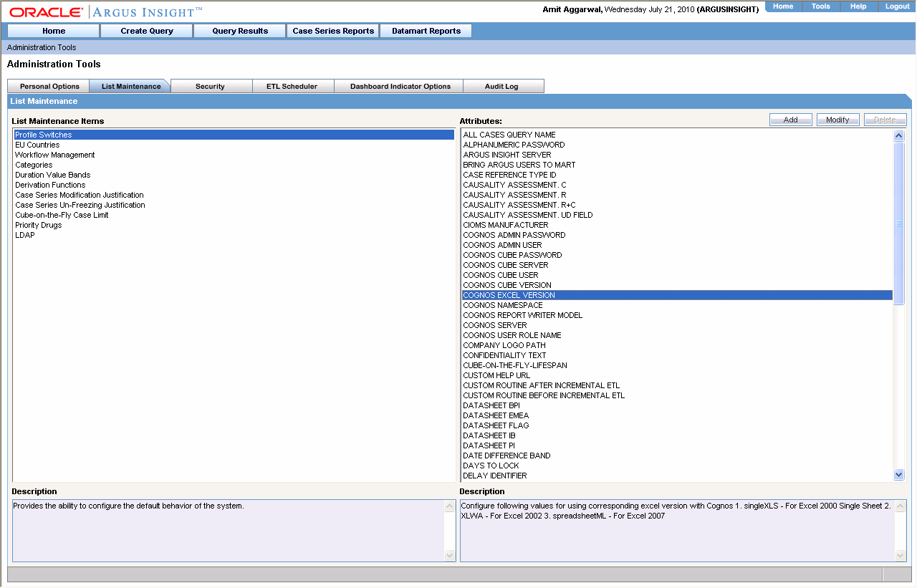Select COGNOS ADMIN USER attribute

pyautogui.click(x=677, y=245)
